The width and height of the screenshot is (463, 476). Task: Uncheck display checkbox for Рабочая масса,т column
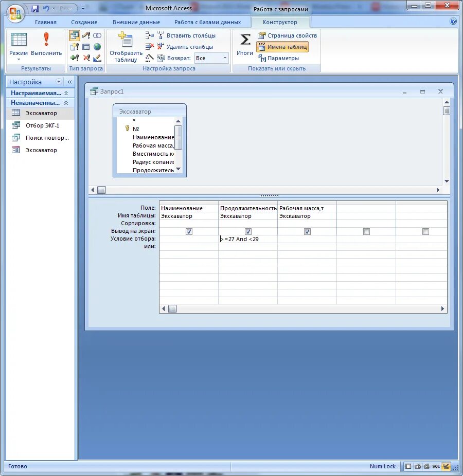[x=307, y=232]
